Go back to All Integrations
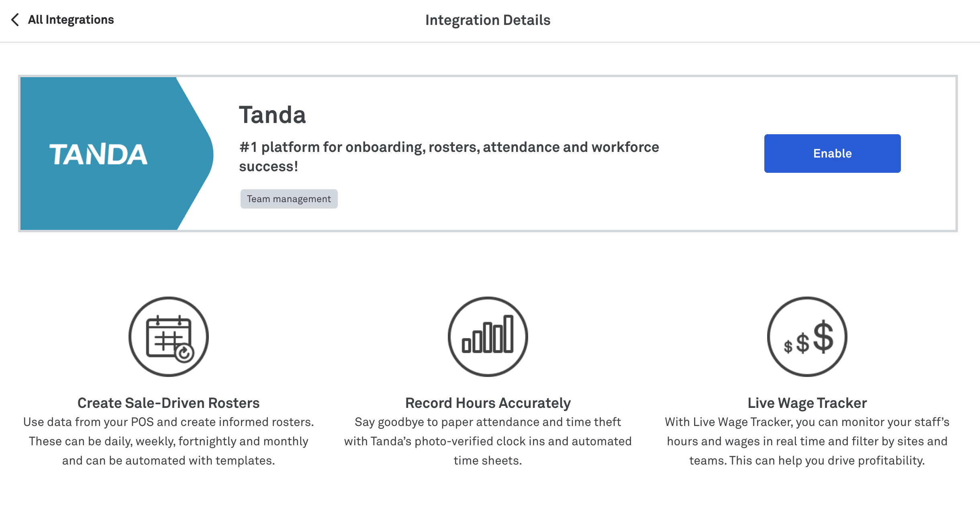980x520 pixels. point(71,20)
